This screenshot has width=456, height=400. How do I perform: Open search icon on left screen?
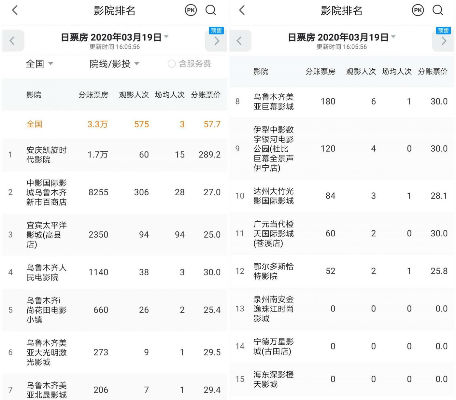coord(211,10)
